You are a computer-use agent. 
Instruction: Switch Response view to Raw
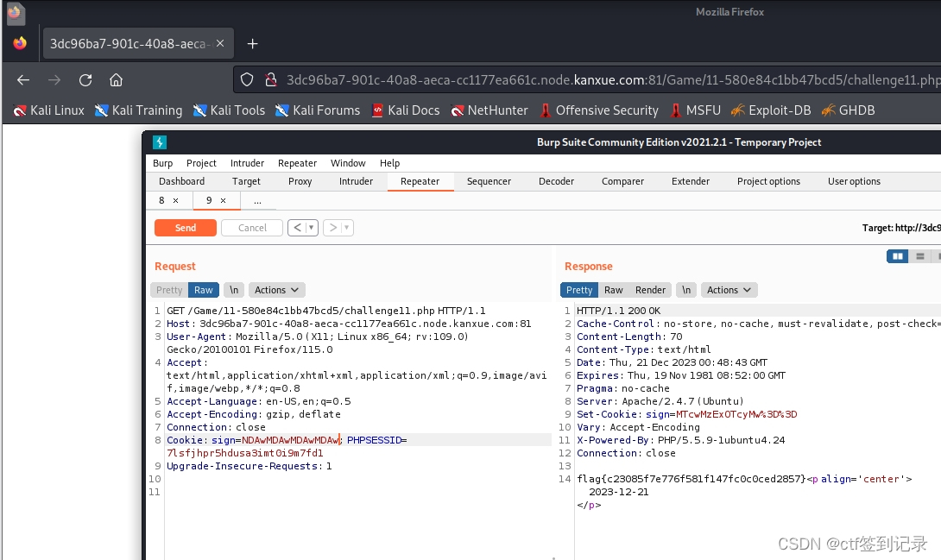coord(613,290)
